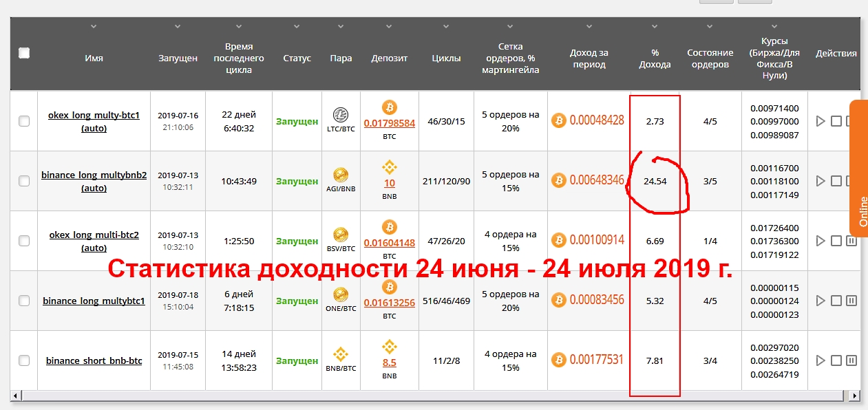Image resolution: width=868 pixels, height=410 pixels.
Task: Click the Состояние ордеров column header
Action: (710, 58)
